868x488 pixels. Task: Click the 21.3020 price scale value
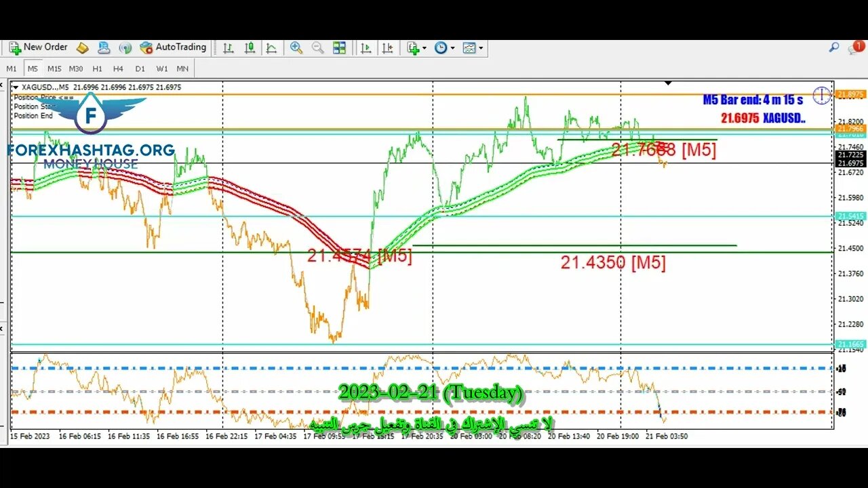pos(850,299)
